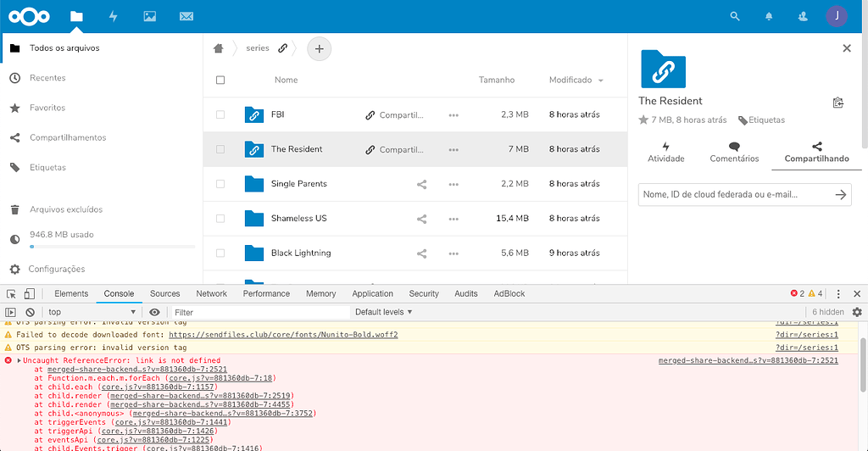Open the user avatar J menu
This screenshot has height=451, width=868.
(x=837, y=17)
